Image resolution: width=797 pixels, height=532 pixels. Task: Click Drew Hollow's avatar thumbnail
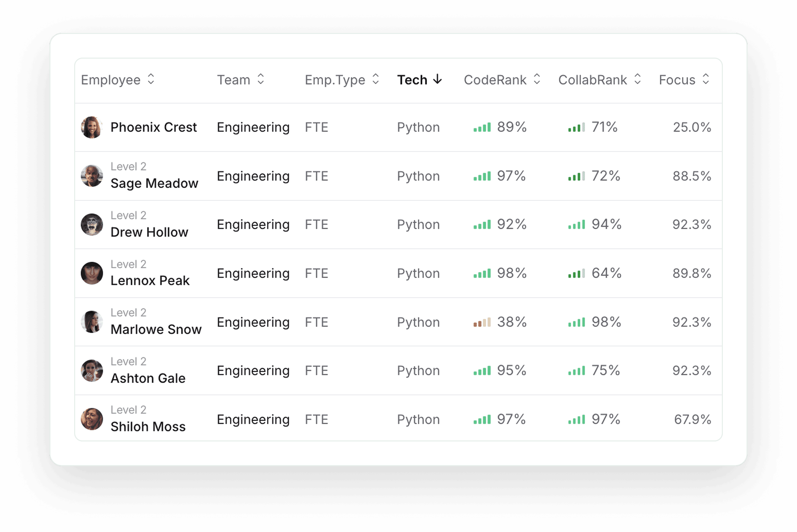point(92,225)
